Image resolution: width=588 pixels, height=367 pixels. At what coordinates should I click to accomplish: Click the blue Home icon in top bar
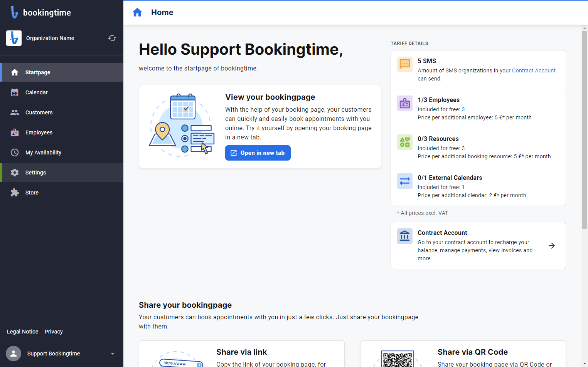tap(137, 12)
